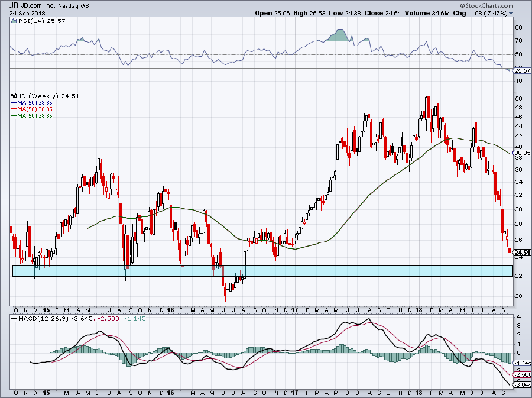This screenshot has height=398, width=532.
Task: Click the 90 level on RSI axis
Action: click(518, 28)
